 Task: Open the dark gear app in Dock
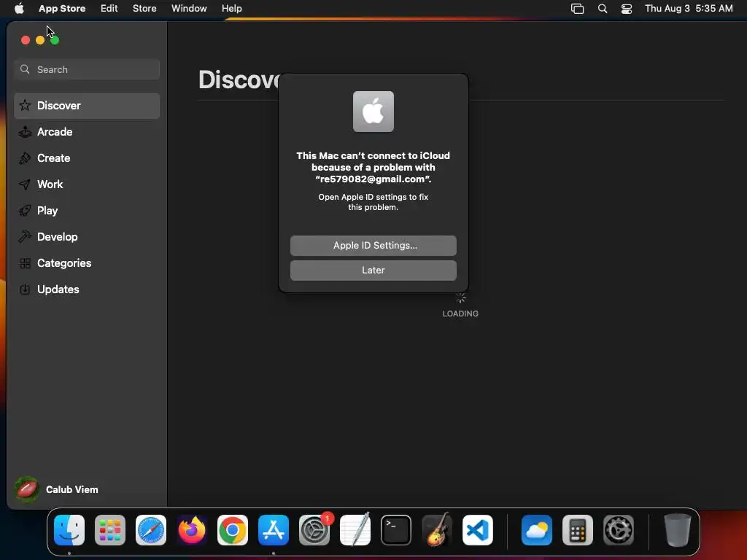[619, 530]
